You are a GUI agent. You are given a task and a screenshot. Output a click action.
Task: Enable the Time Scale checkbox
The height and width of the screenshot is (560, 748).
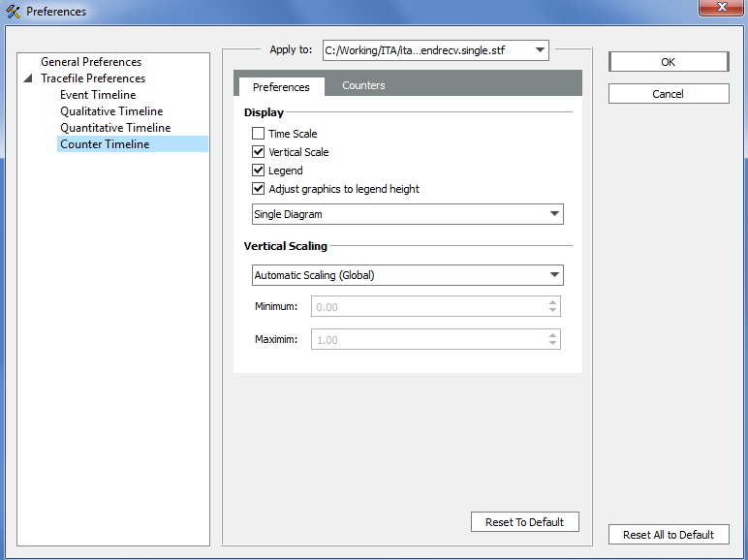(x=258, y=134)
